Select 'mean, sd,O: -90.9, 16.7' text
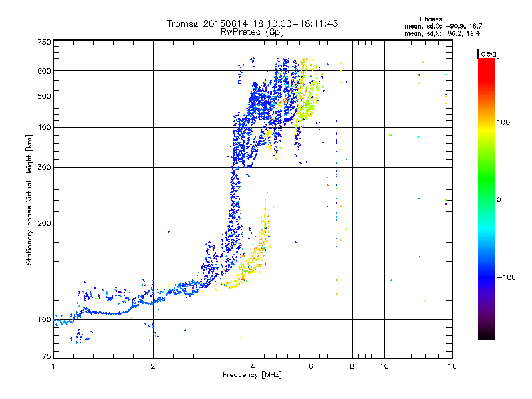This screenshot has height=399, width=532. 443,26
